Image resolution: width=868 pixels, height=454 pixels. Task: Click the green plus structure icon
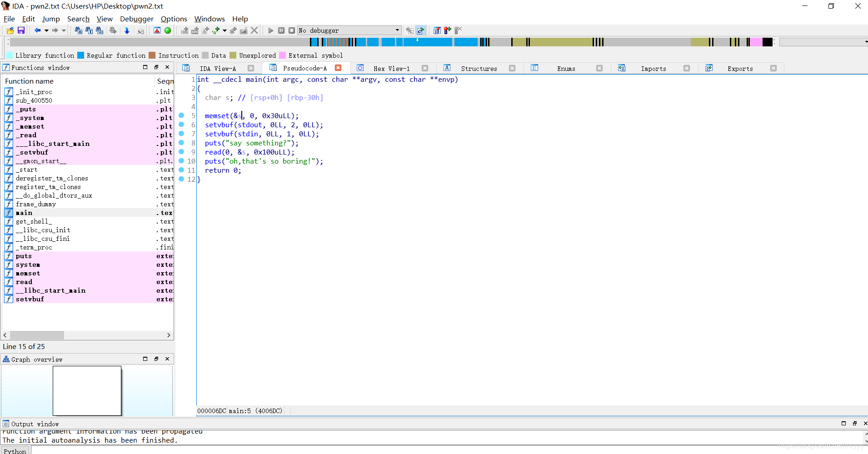(x=216, y=30)
